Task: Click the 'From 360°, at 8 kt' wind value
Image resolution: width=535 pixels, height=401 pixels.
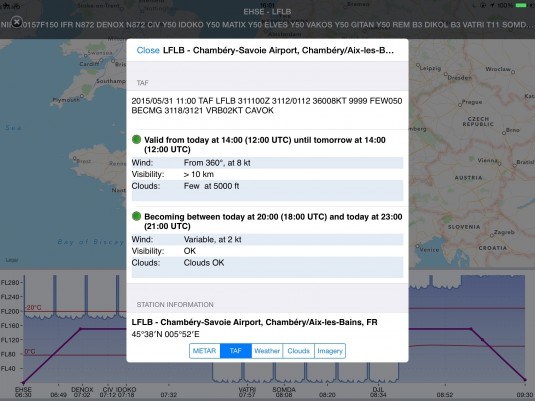Action: click(217, 163)
